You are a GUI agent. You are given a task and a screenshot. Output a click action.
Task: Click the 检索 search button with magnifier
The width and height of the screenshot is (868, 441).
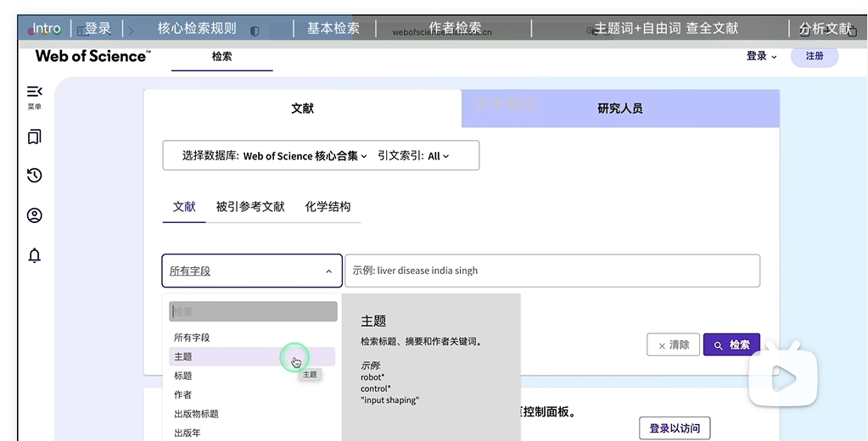[x=731, y=344]
